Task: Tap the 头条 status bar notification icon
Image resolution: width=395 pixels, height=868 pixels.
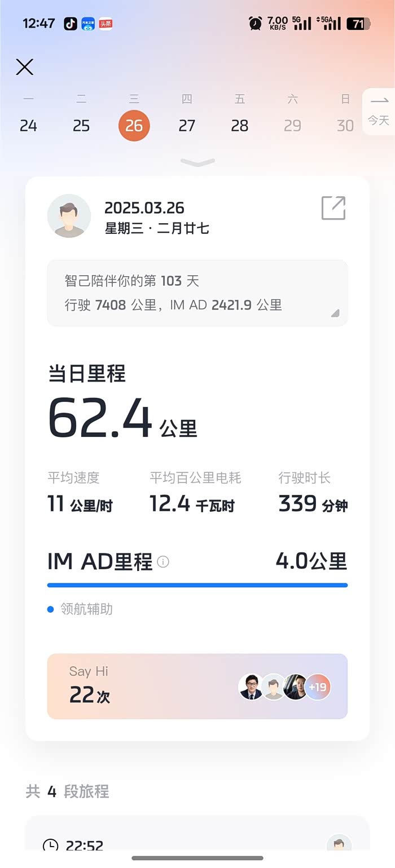Action: coord(106,24)
